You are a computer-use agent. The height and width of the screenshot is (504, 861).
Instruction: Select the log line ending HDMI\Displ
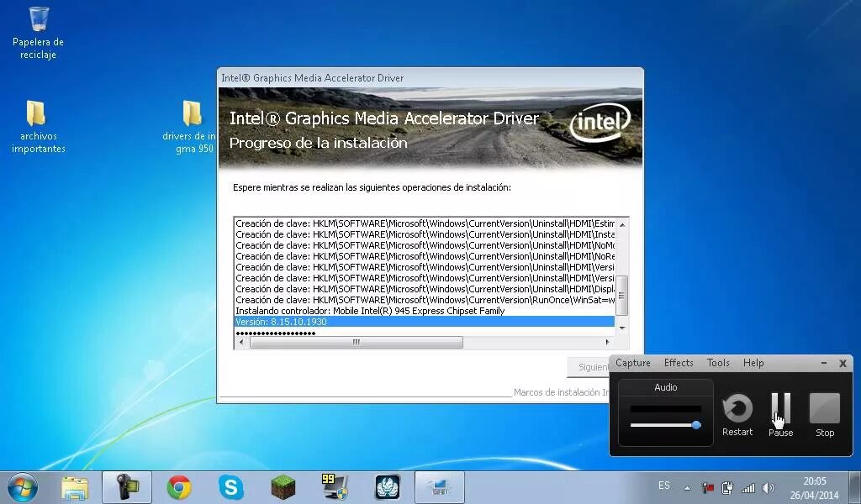(x=424, y=289)
